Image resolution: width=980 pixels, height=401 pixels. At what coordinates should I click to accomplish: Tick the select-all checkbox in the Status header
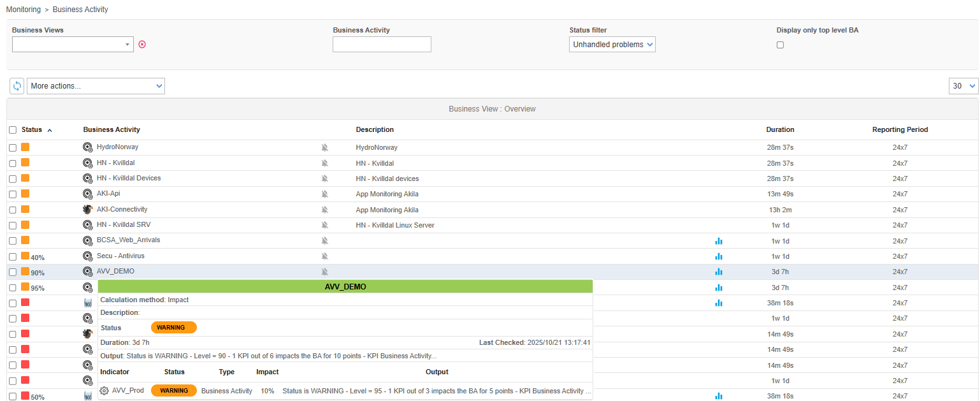pos(13,130)
